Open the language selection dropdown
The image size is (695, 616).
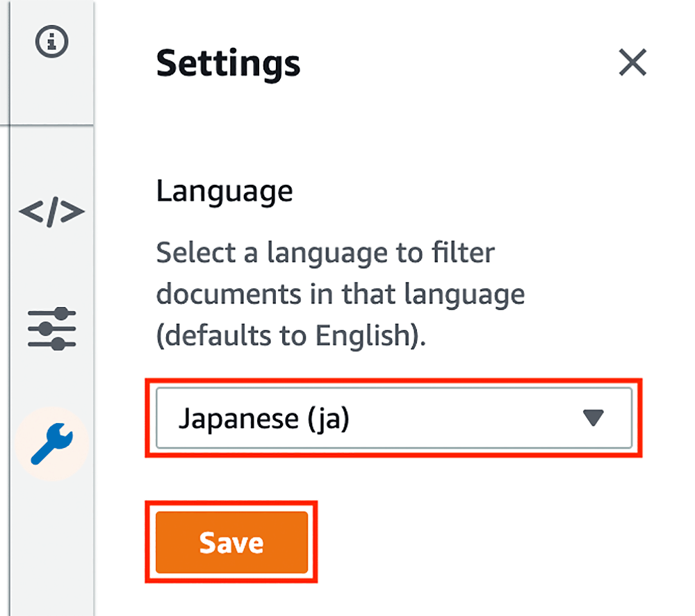(393, 418)
